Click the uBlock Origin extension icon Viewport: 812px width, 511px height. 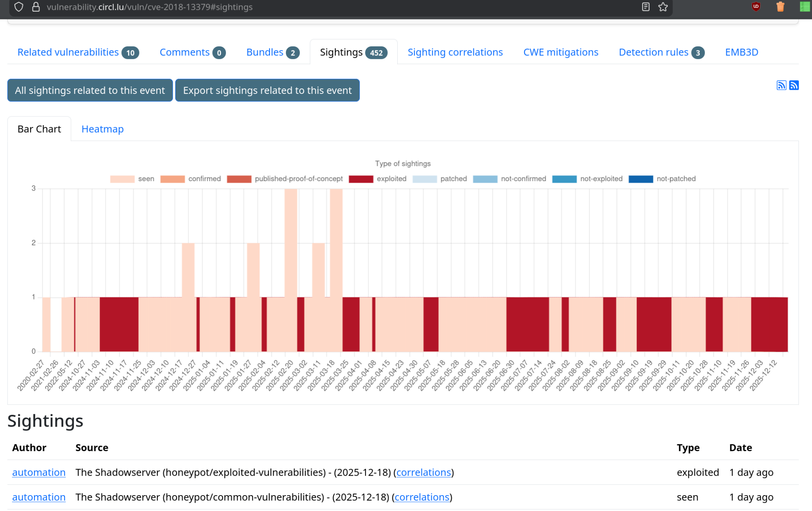pos(756,7)
